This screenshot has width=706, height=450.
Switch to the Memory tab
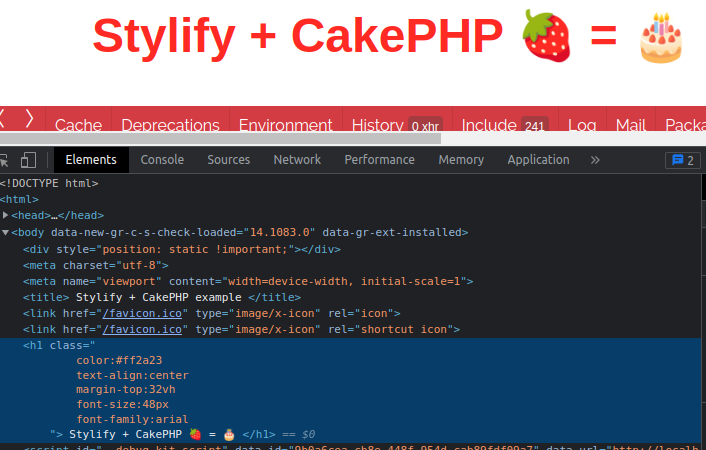click(461, 160)
